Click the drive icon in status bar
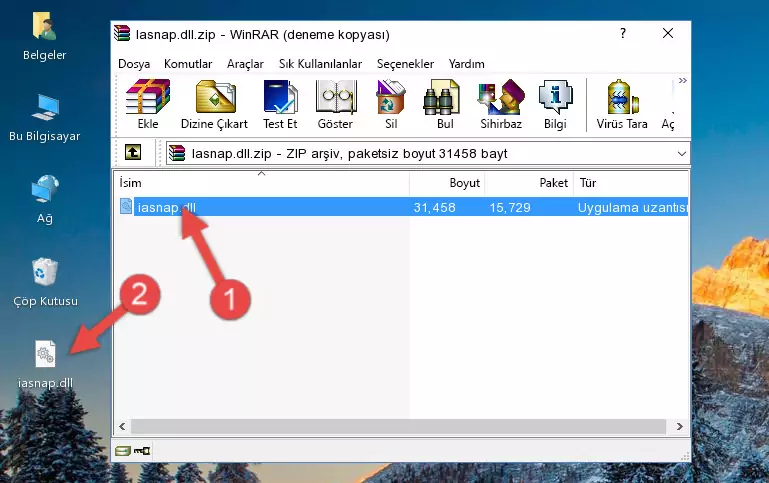Image resolution: width=769 pixels, height=483 pixels. [x=123, y=451]
